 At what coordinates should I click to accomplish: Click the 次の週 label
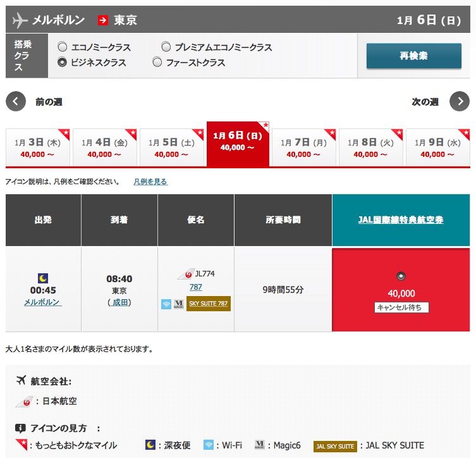pos(425,102)
